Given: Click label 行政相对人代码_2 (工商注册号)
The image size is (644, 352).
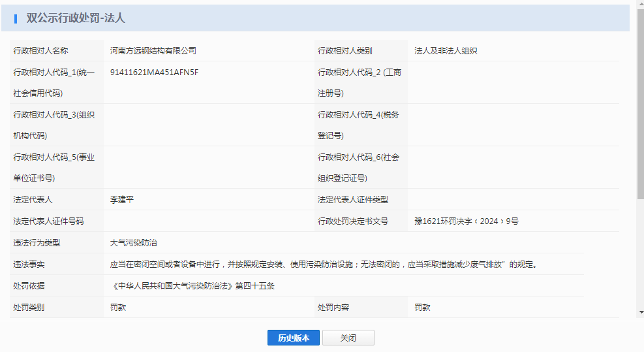Looking at the screenshot, I should 360,83.
